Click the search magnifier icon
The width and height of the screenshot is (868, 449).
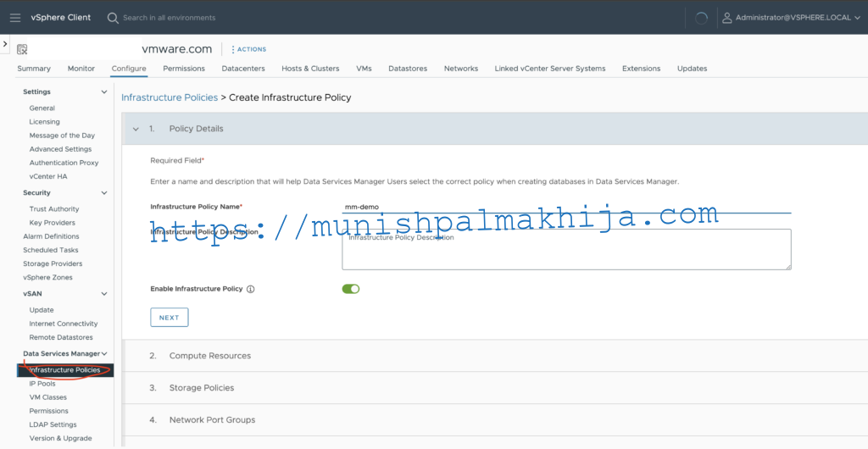tap(113, 19)
